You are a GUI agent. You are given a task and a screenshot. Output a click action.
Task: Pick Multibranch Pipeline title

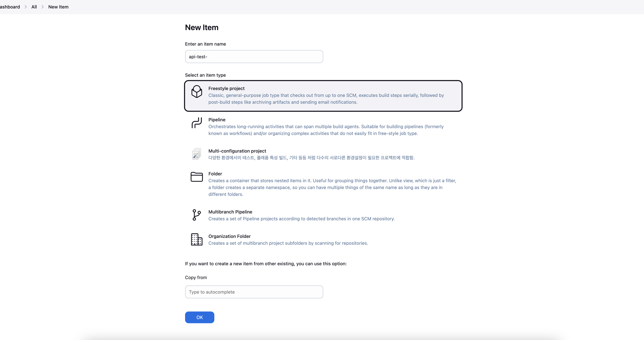pos(230,212)
